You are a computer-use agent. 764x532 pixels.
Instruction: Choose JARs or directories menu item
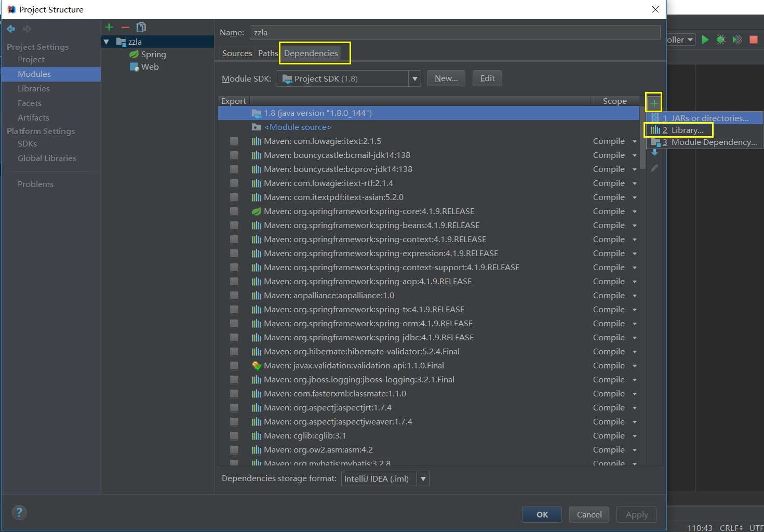pos(705,118)
